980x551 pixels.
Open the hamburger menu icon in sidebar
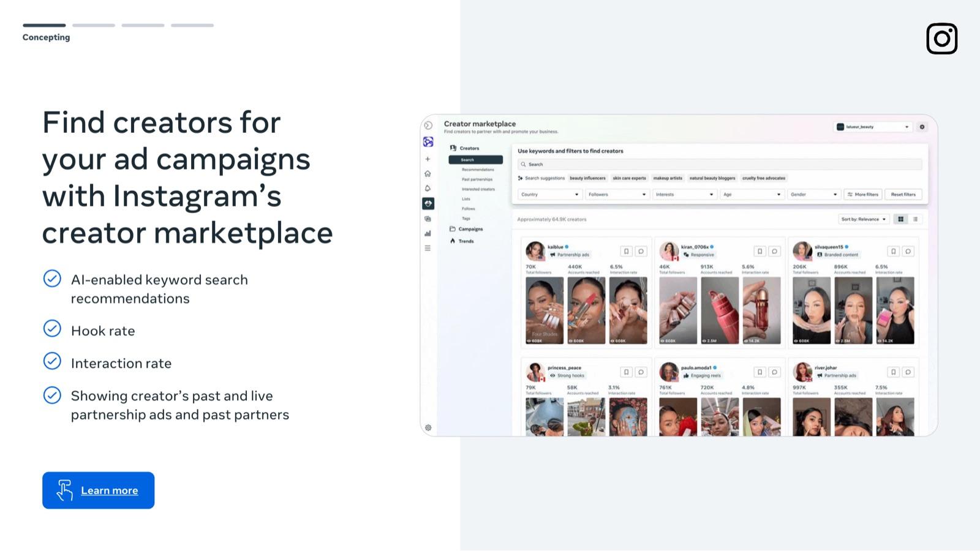(x=428, y=248)
